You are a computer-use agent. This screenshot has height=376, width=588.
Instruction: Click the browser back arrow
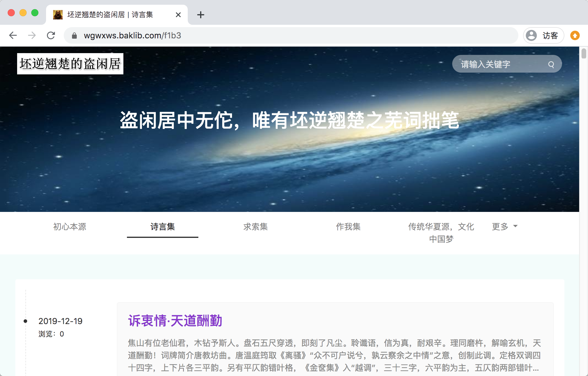pos(13,36)
